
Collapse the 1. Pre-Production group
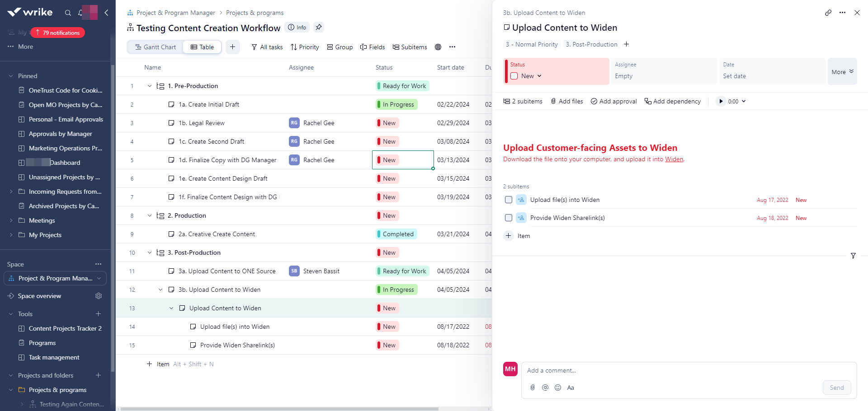(x=150, y=86)
